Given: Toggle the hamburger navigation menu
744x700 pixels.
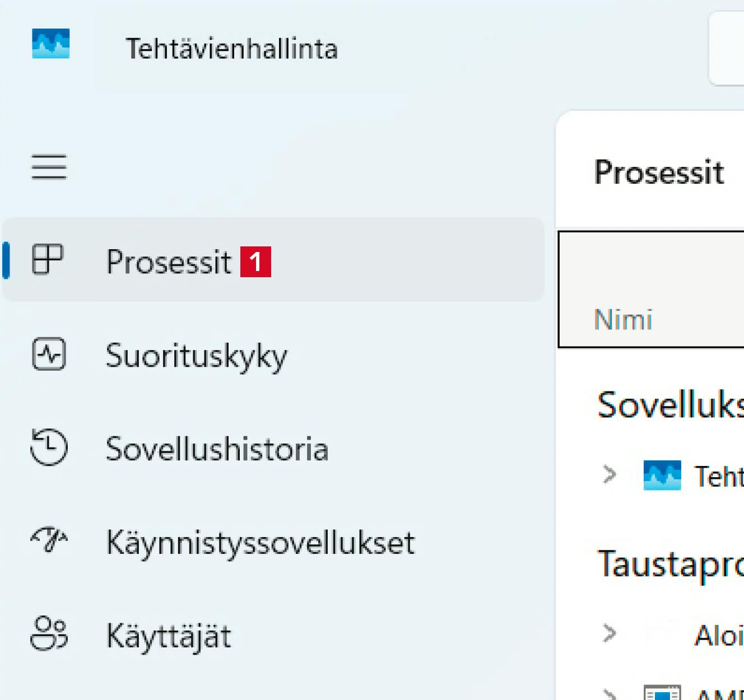Looking at the screenshot, I should point(49,167).
